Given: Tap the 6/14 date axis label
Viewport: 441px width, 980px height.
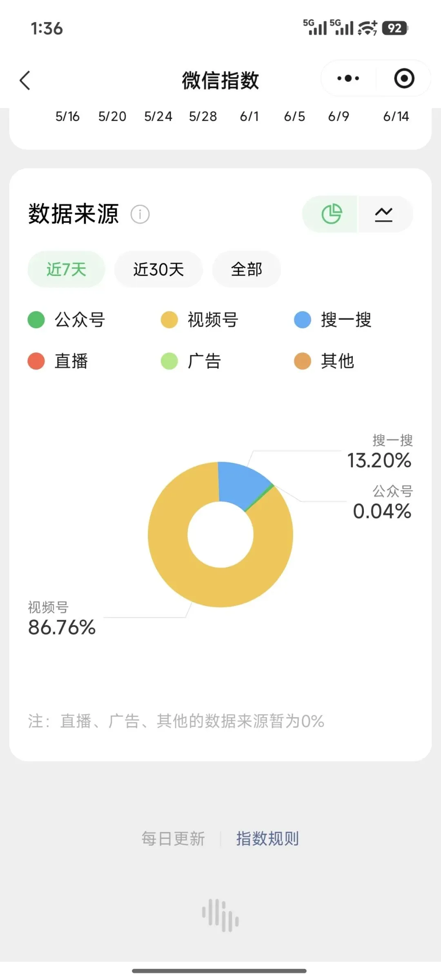Looking at the screenshot, I should click(396, 116).
